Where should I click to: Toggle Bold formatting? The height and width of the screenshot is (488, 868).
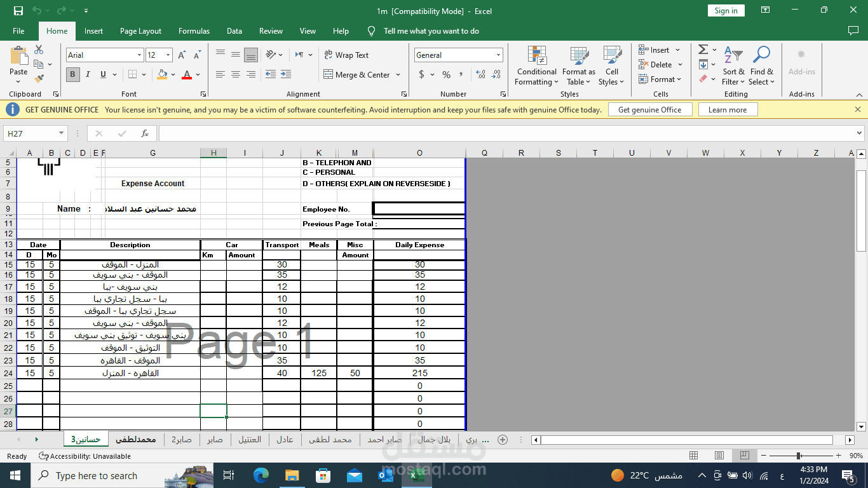(x=72, y=74)
